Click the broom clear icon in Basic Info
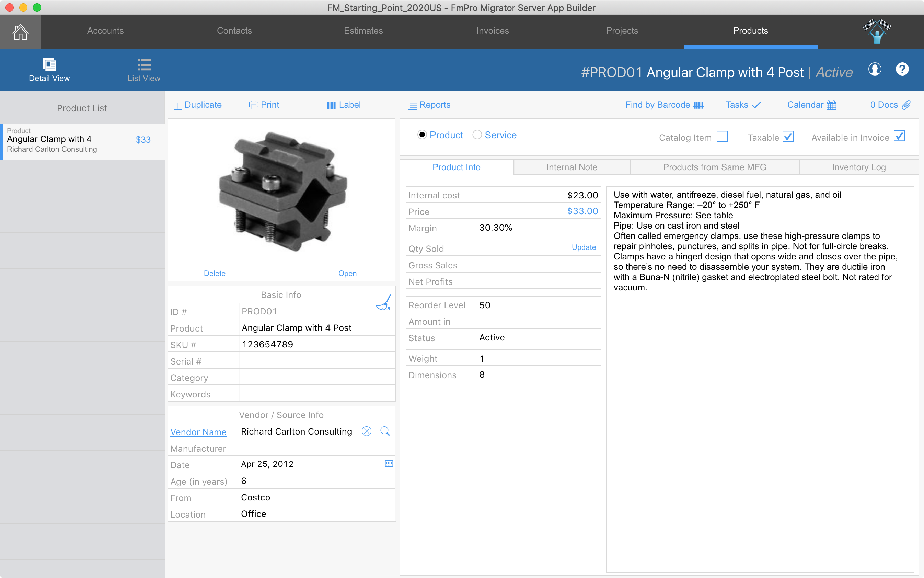The height and width of the screenshot is (578, 924). pos(383,302)
